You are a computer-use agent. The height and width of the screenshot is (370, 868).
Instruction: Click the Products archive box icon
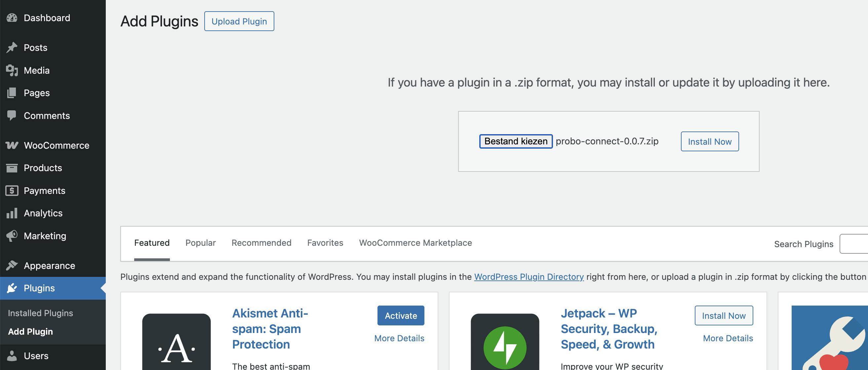pos(12,168)
